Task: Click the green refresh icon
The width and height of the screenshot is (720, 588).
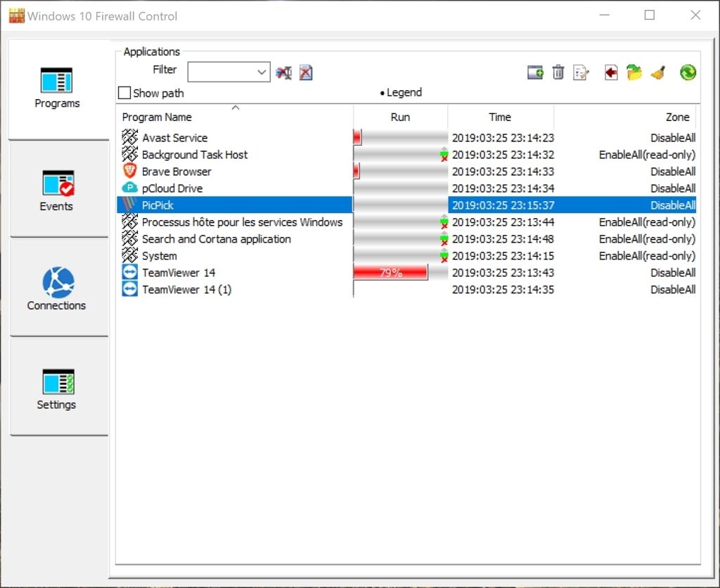Action: tap(688, 72)
